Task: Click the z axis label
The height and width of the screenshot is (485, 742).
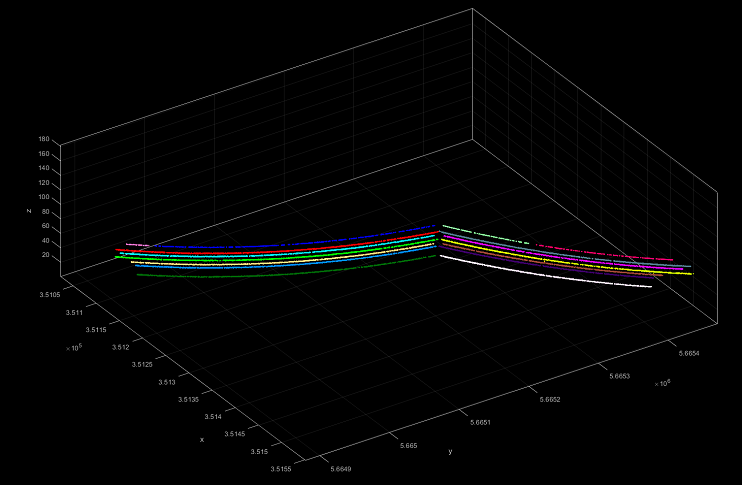Action: pyautogui.click(x=30, y=210)
